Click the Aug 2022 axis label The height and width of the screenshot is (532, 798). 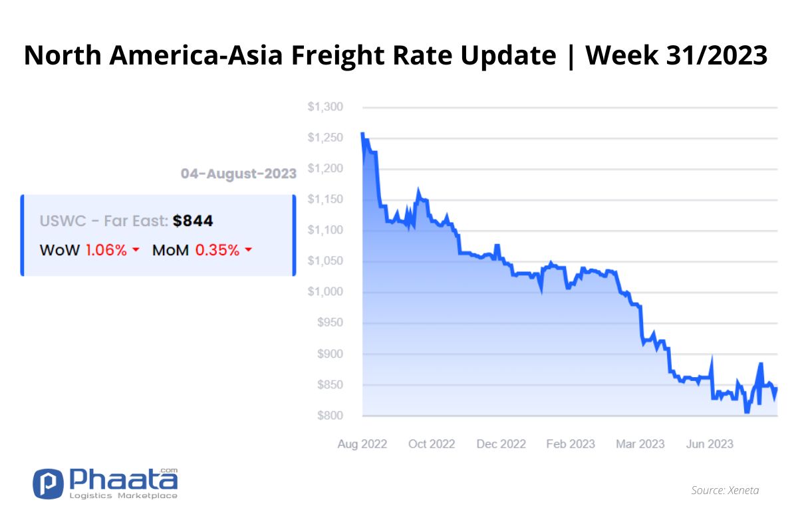tap(362, 444)
